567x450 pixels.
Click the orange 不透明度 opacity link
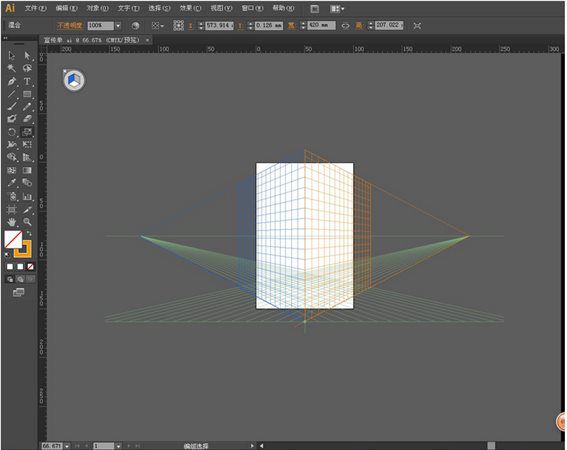click(69, 26)
